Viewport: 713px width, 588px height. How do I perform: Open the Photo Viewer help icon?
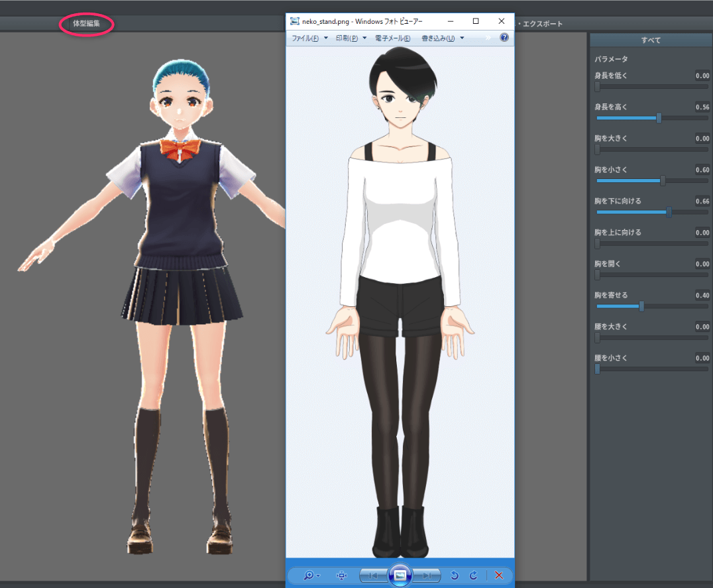504,38
